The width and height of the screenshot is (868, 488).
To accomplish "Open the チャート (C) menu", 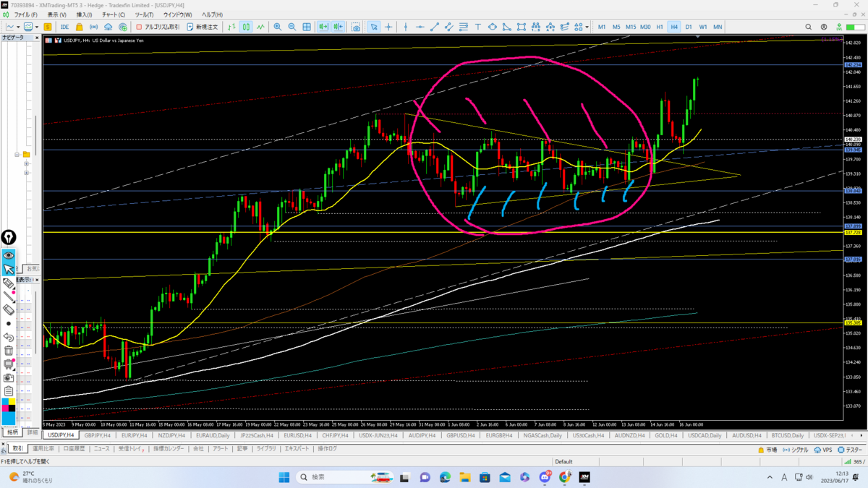I will tap(113, 14).
